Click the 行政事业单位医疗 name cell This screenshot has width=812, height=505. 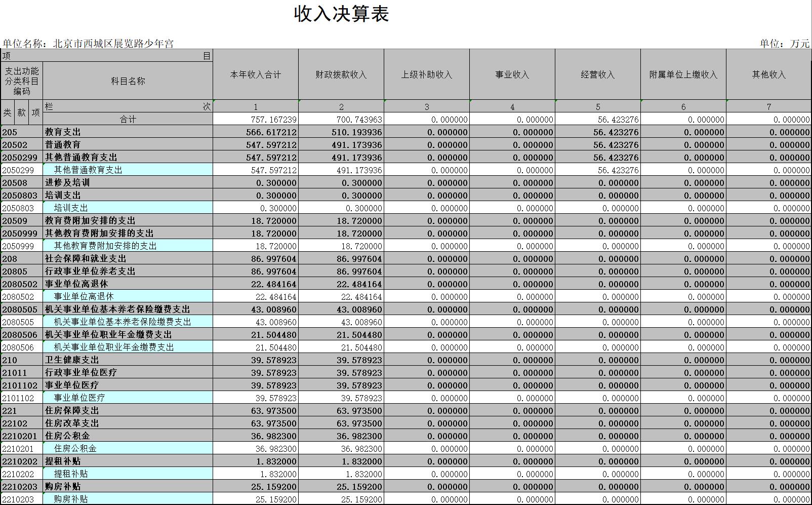(x=128, y=372)
